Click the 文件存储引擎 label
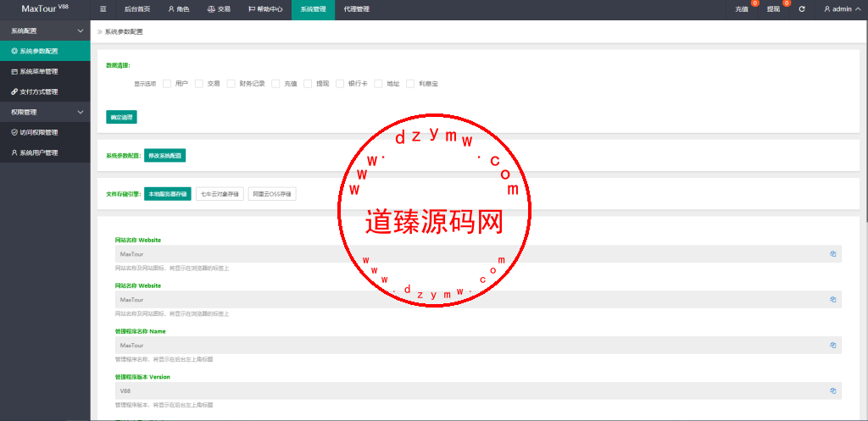868x421 pixels. tap(124, 194)
